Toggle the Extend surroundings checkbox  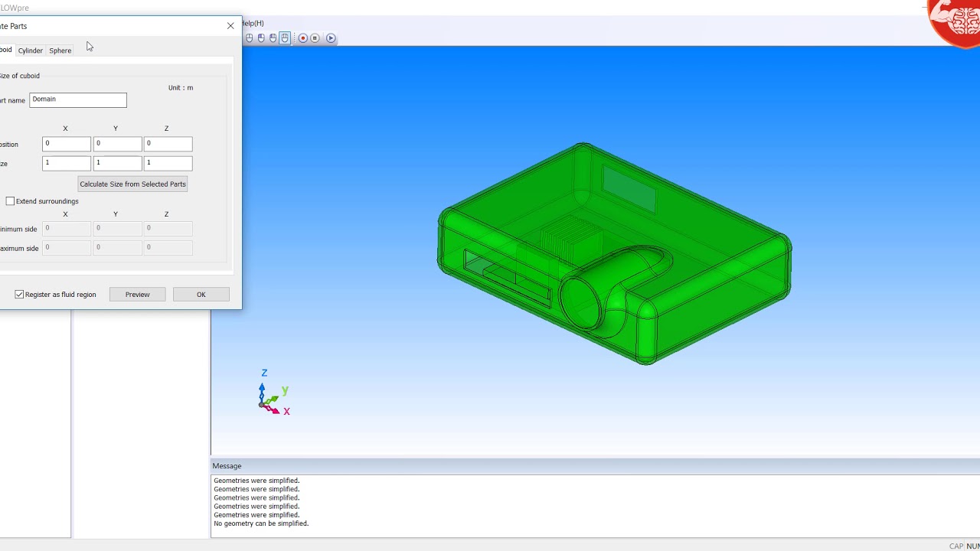[x=10, y=201]
